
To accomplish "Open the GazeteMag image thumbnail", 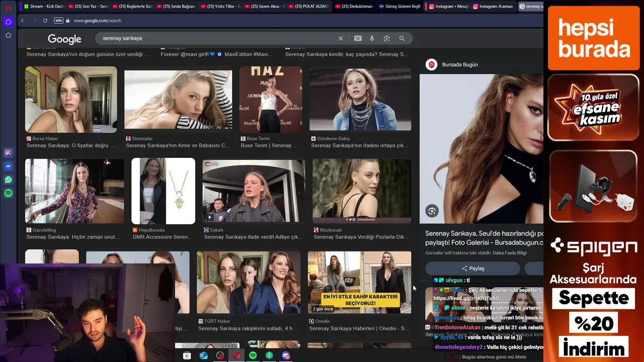I will (x=74, y=191).
